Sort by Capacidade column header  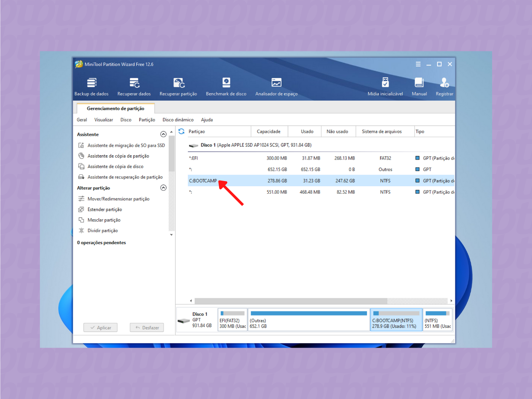click(269, 132)
